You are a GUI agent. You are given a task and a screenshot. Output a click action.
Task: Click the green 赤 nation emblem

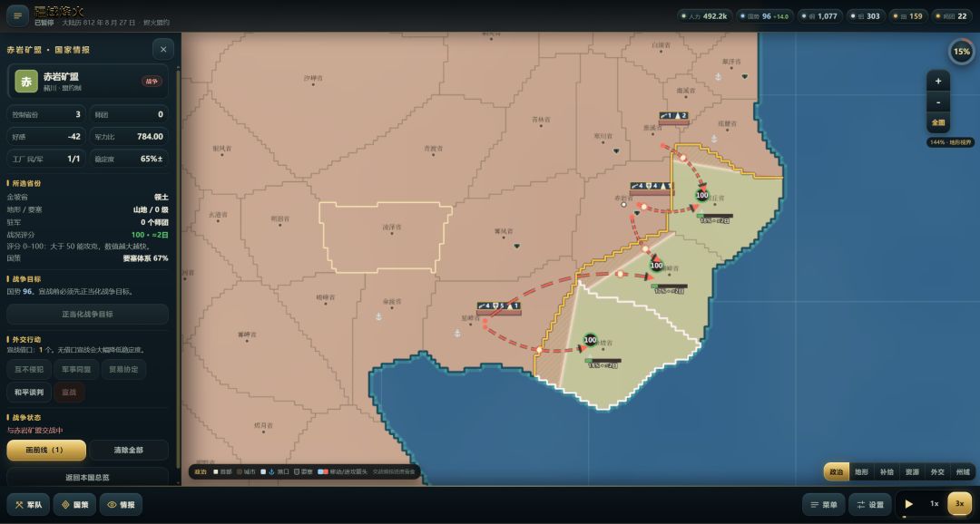[x=26, y=82]
